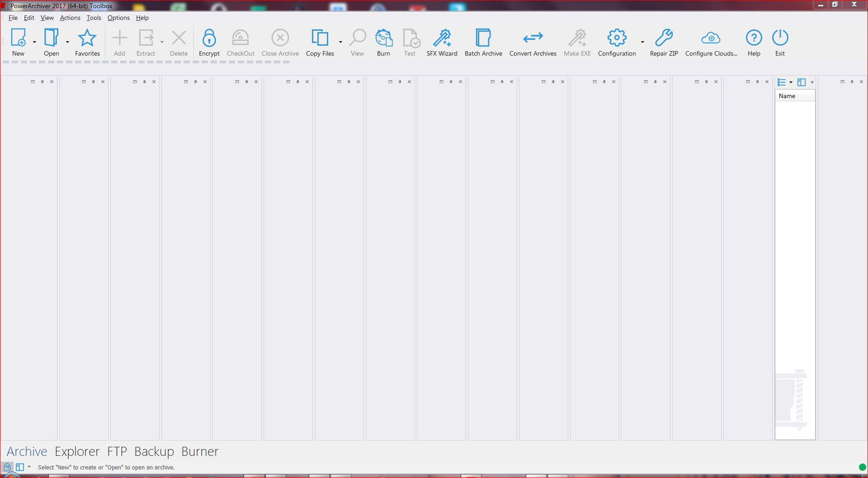Viewport: 868px width, 478px height.
Task: Toggle the folder pane layout icon in file list toolbar
Action: coord(802,82)
